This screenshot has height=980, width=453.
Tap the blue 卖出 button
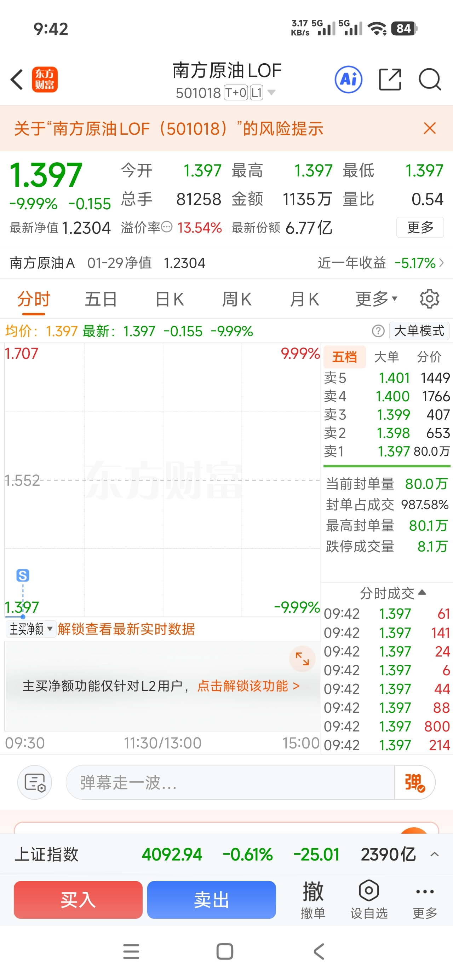click(x=211, y=900)
